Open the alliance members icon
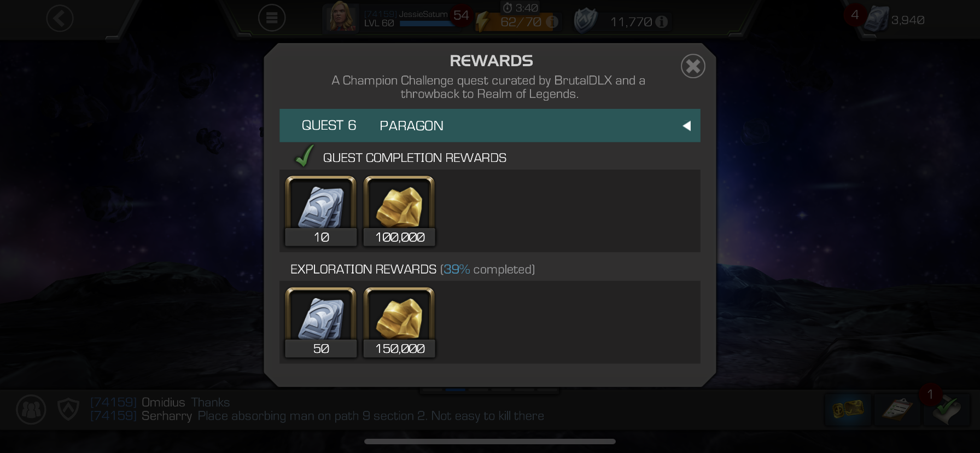 pos(31,409)
